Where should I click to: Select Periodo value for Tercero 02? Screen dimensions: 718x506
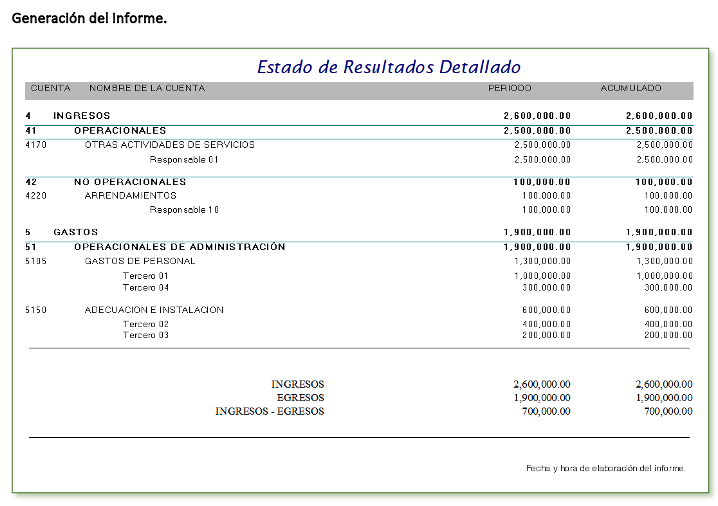pyautogui.click(x=547, y=325)
